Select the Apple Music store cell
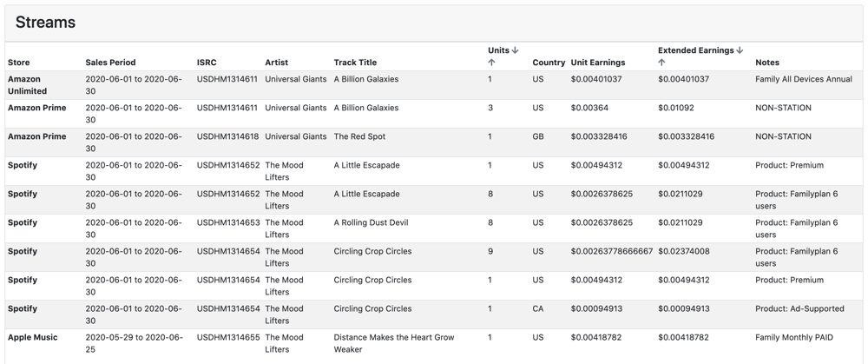This screenshot has width=868, height=364. (x=33, y=337)
